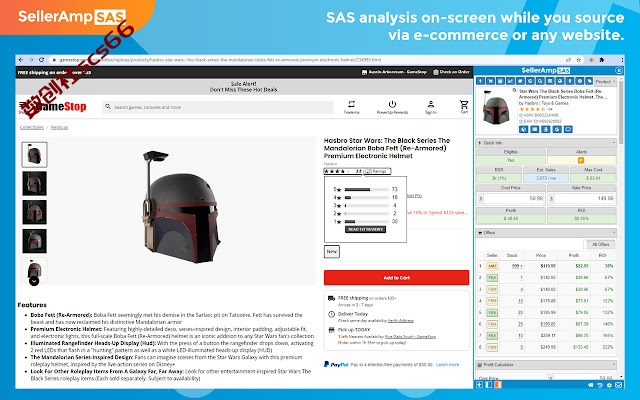This screenshot has width=640, height=400.
Task: Go forward with browser forward arrow
Action: point(31,60)
